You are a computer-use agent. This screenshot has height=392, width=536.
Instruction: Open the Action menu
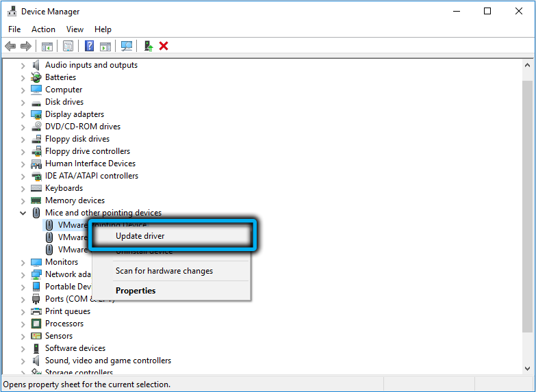coord(43,29)
